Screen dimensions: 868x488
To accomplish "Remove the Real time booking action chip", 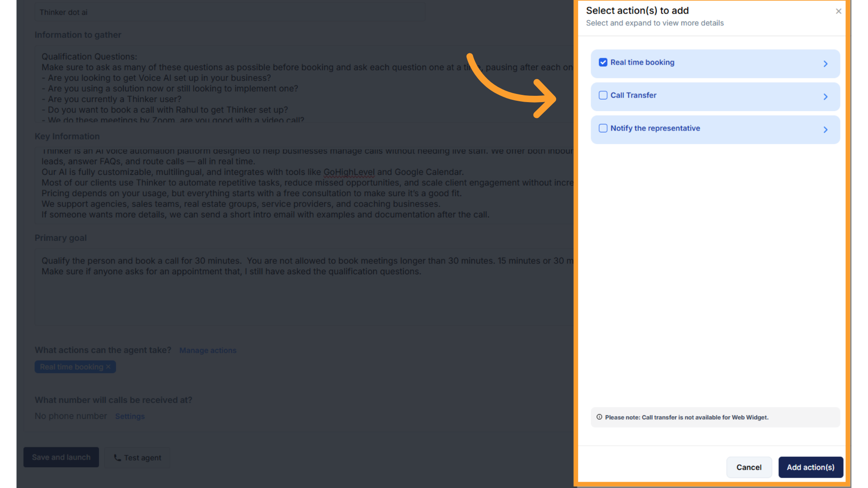I will 108,366.
